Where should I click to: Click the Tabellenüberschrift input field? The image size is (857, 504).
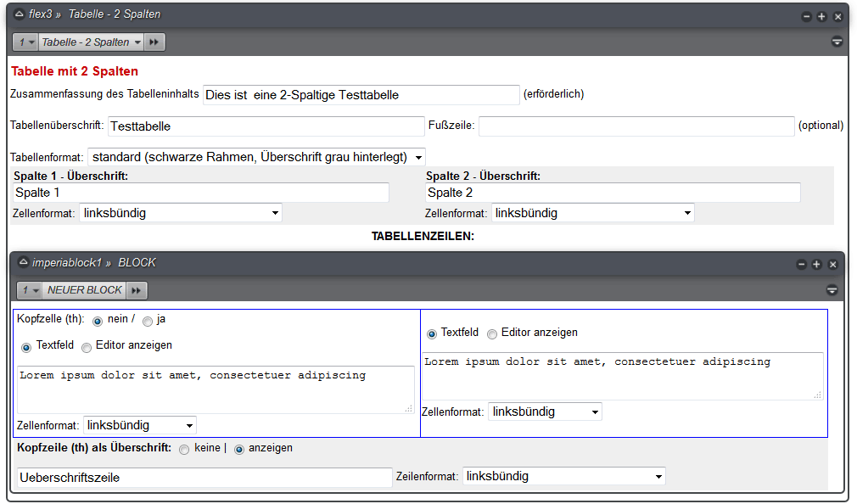(266, 126)
